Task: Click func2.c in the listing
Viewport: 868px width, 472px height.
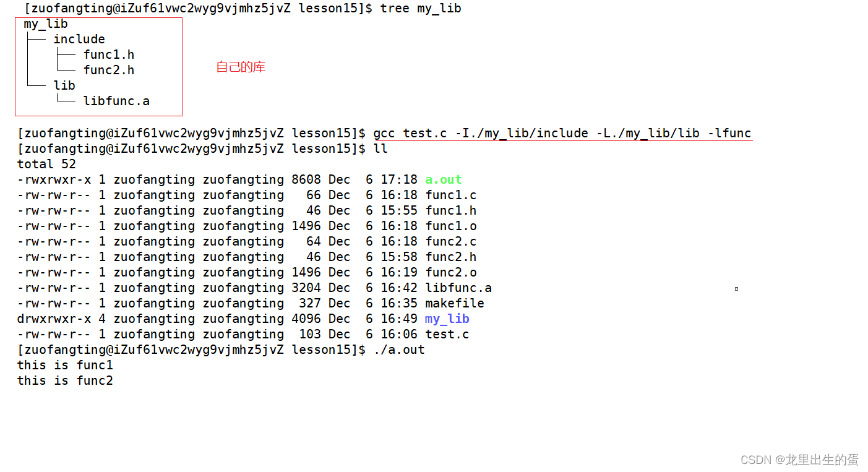Action: (451, 242)
